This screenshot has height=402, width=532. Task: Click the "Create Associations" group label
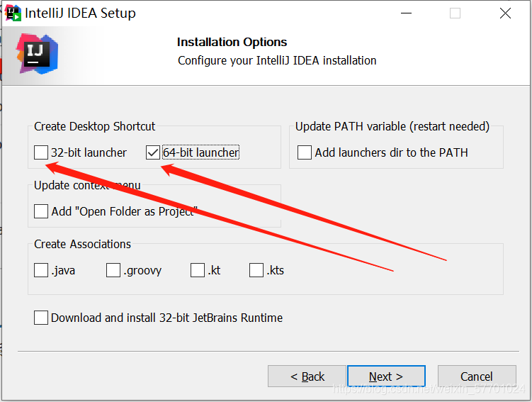click(82, 244)
